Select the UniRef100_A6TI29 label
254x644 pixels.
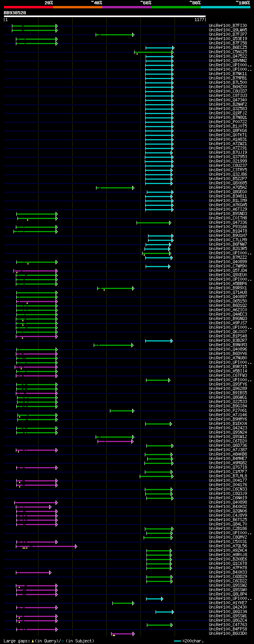[228, 209]
